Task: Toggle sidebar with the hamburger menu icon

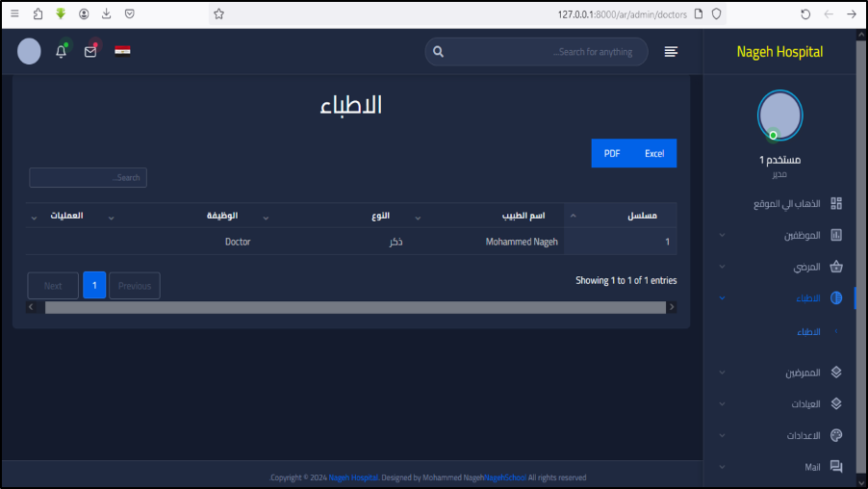Action: (671, 52)
